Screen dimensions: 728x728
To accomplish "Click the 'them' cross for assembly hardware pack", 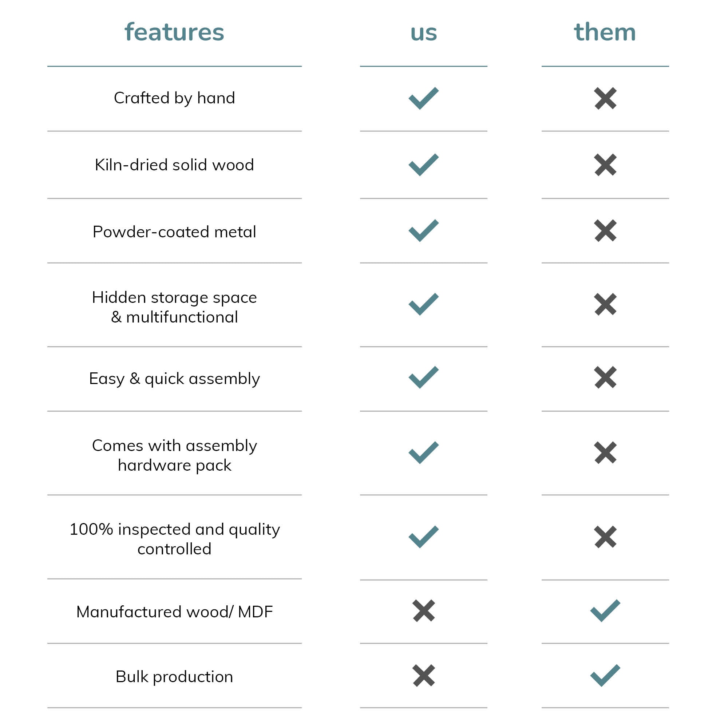I will tap(605, 452).
